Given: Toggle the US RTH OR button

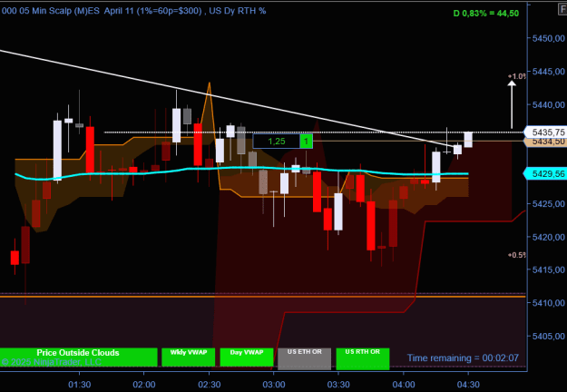Looking at the screenshot, I should (x=363, y=358).
